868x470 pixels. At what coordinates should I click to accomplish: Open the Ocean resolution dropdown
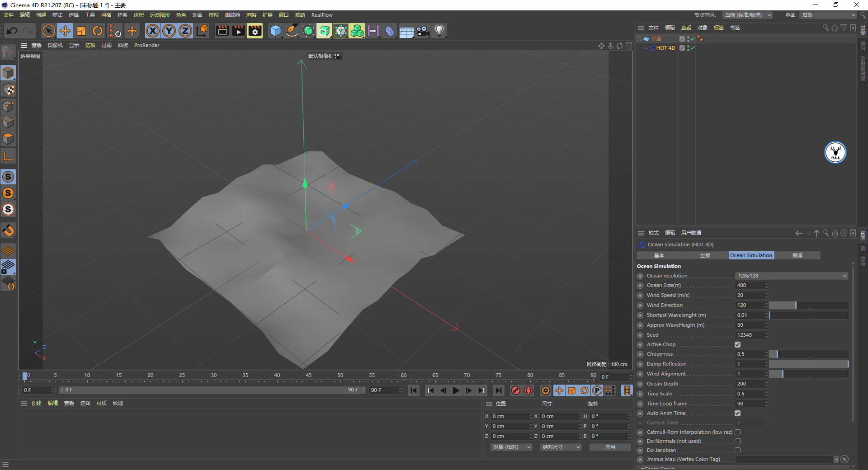tap(792, 276)
